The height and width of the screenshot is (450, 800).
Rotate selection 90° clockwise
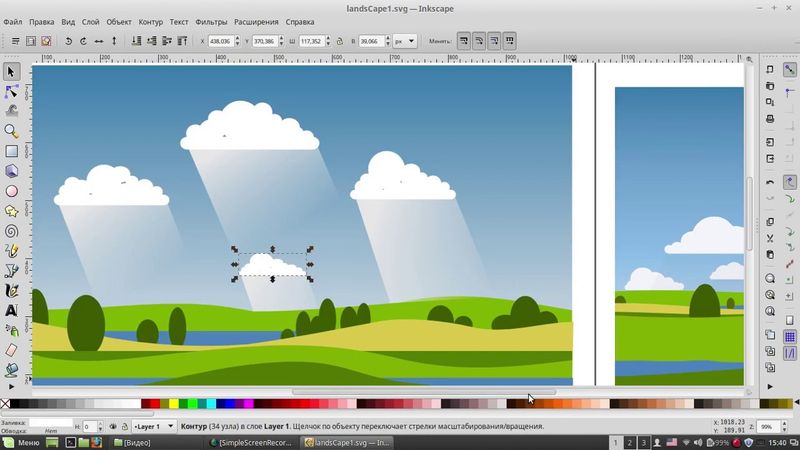tap(84, 41)
